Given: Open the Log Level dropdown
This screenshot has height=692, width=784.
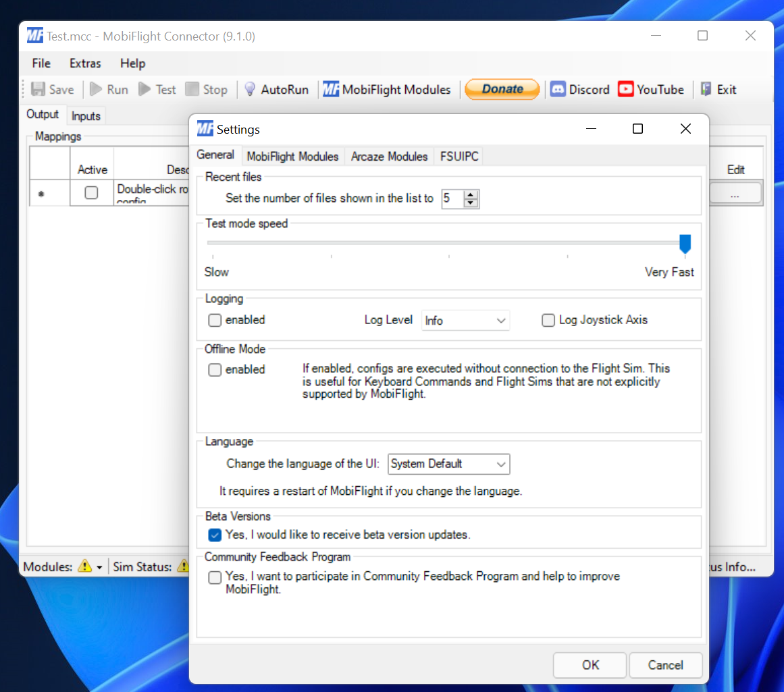Looking at the screenshot, I should tap(465, 321).
